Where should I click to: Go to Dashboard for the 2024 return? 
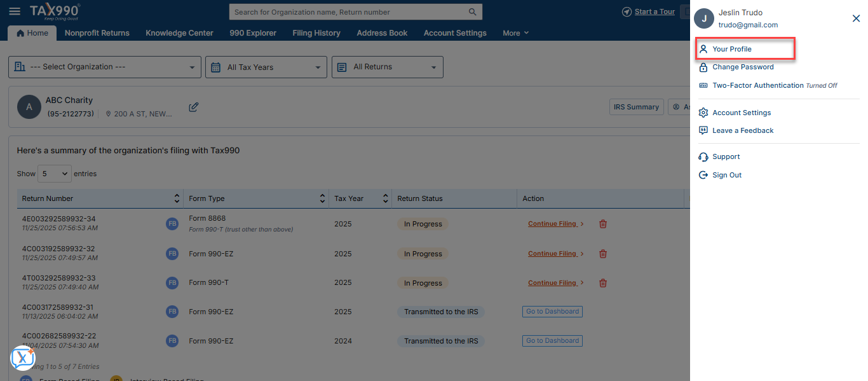552,341
